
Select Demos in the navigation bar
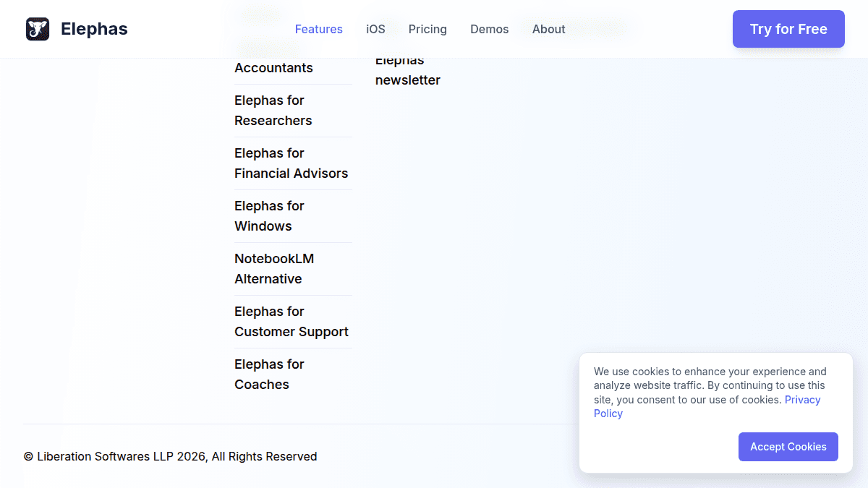pyautogui.click(x=490, y=29)
